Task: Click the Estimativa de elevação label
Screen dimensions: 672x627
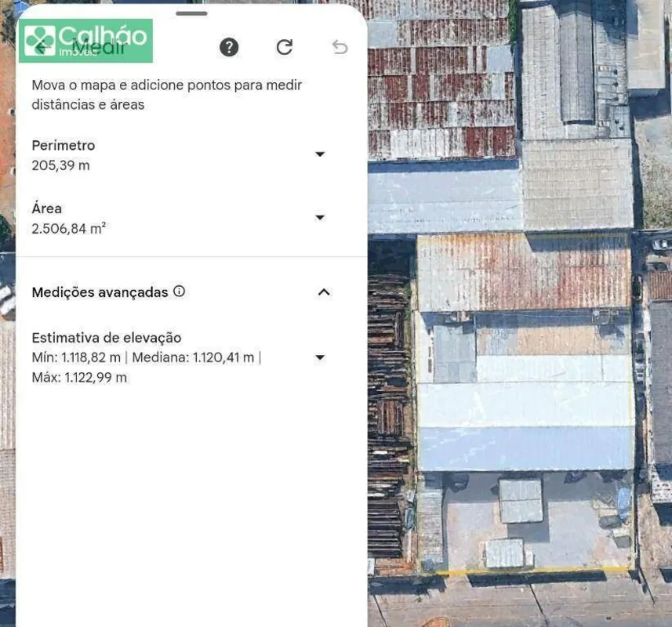Action: point(107,338)
